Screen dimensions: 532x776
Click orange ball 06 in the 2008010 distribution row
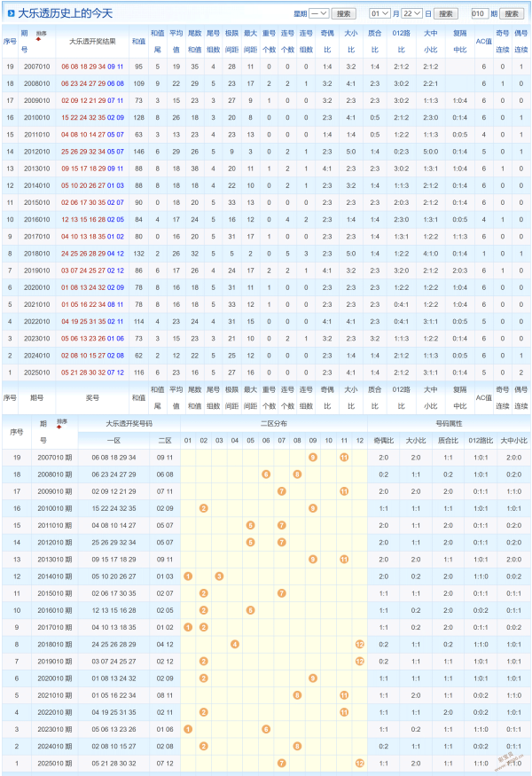point(266,474)
